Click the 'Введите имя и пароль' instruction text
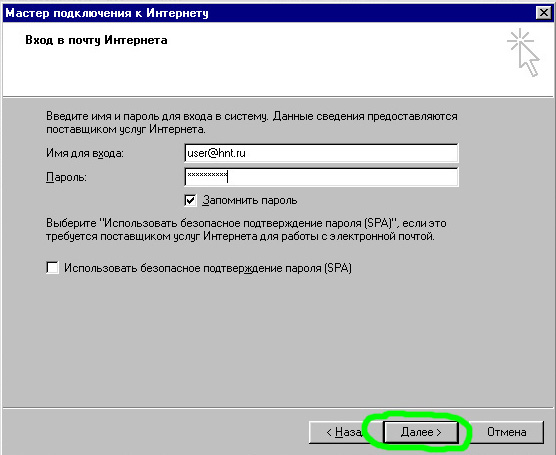 pyautogui.click(x=252, y=123)
